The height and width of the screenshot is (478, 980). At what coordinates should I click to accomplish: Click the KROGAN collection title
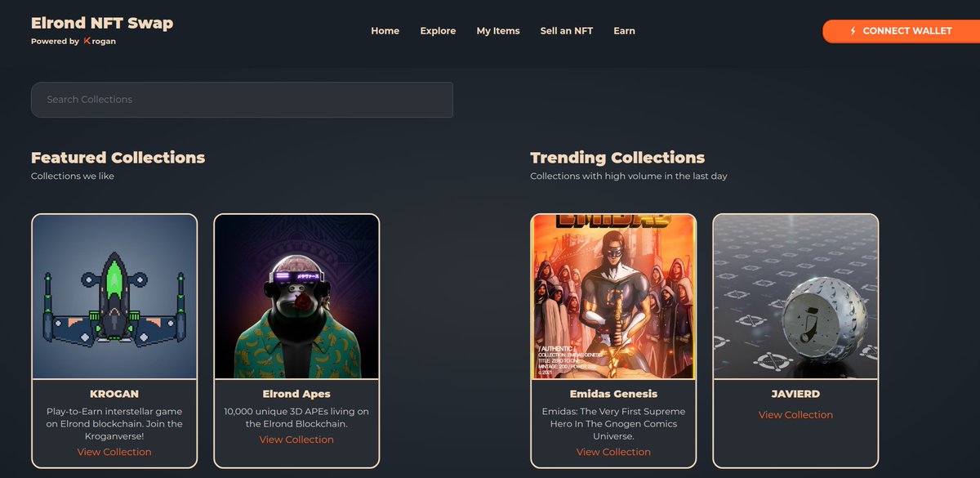(114, 393)
